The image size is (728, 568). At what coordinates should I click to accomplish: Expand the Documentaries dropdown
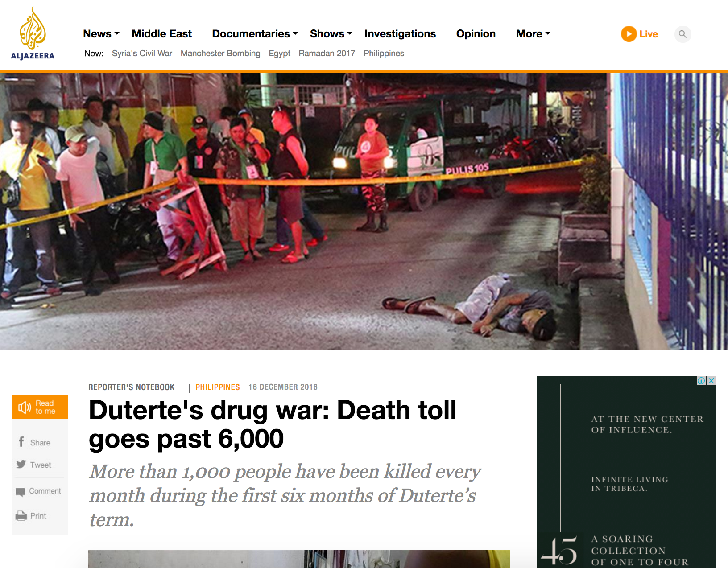pyautogui.click(x=254, y=34)
